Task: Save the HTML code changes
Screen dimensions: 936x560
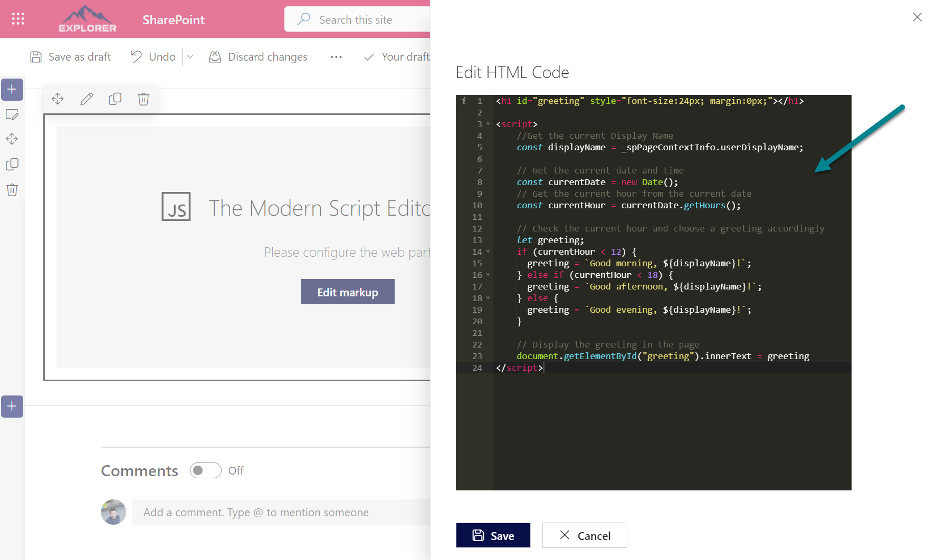Action: coord(493,535)
